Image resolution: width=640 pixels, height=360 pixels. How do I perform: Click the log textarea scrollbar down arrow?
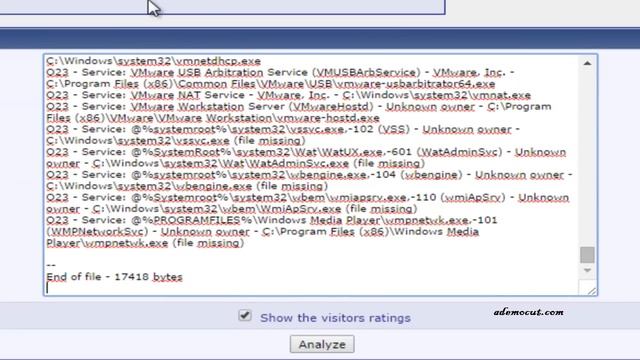point(587,270)
